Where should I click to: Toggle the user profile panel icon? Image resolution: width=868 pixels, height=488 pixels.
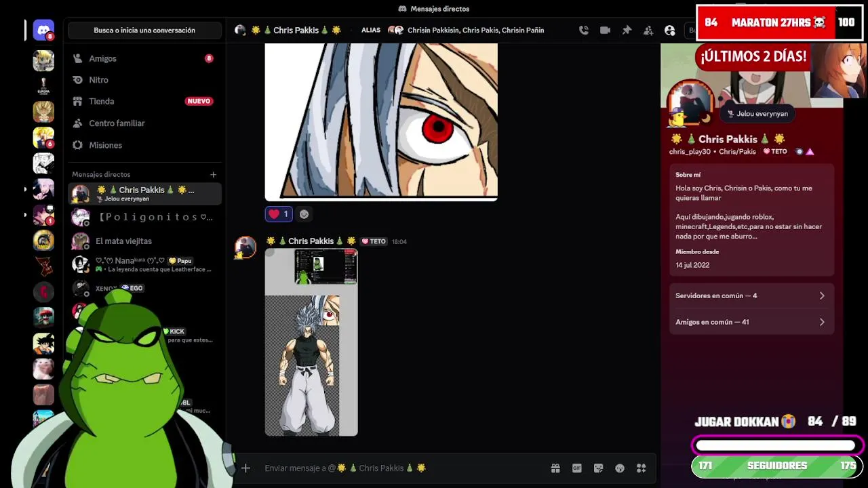(670, 30)
